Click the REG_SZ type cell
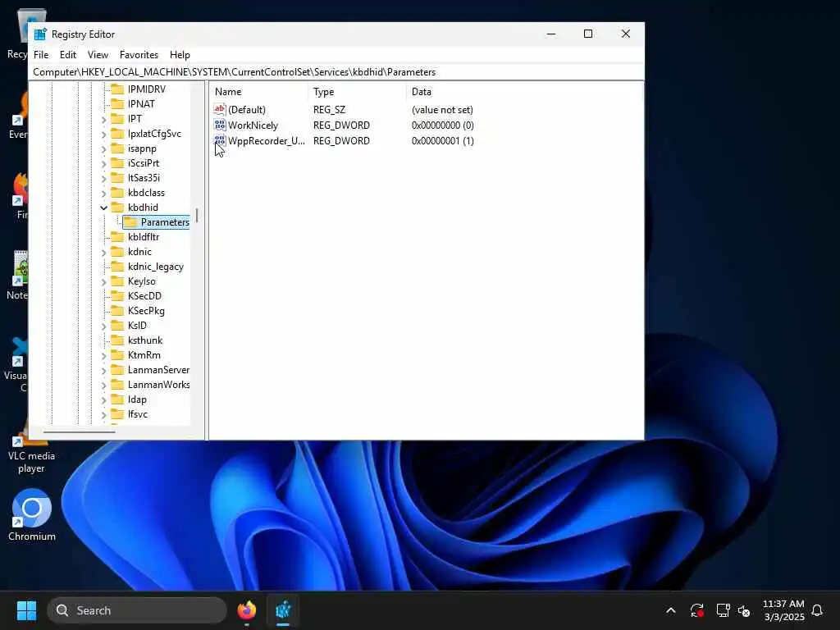 tap(329, 110)
